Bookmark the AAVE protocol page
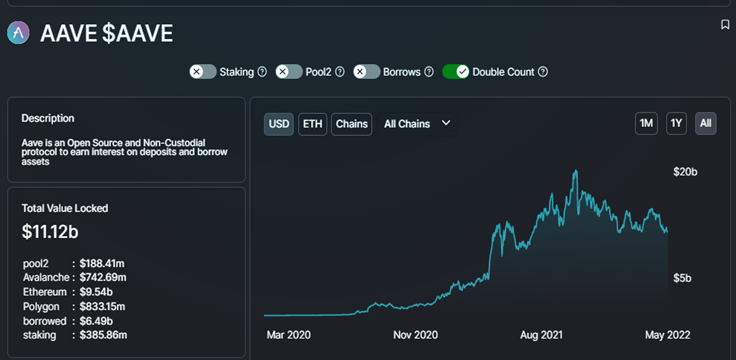Viewport: 736px width, 360px height. coord(725,25)
